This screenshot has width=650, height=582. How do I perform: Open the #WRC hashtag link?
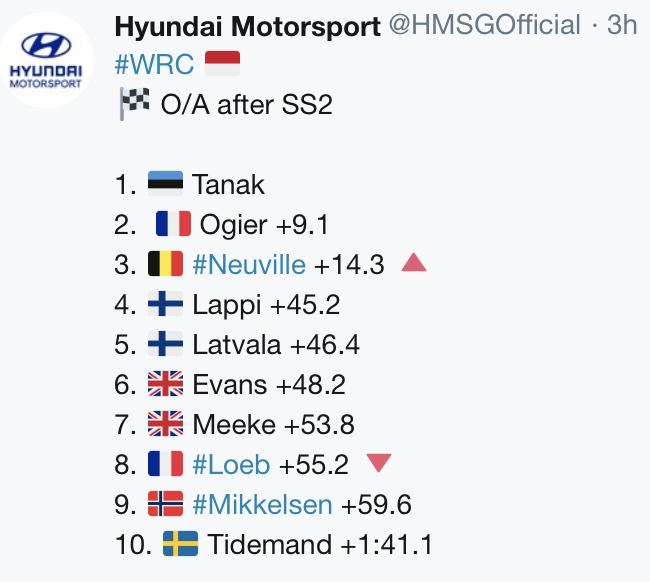[154, 64]
